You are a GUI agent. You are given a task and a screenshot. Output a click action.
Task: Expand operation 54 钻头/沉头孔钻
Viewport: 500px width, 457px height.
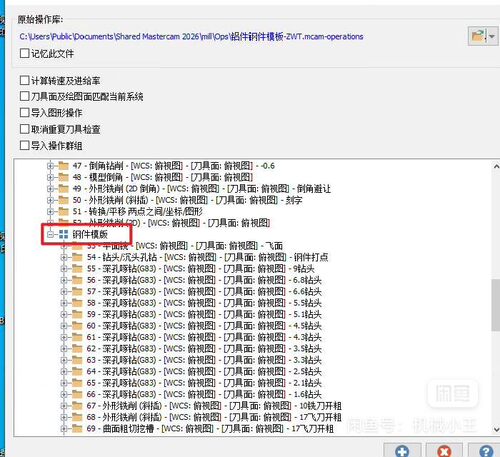[x=64, y=257]
